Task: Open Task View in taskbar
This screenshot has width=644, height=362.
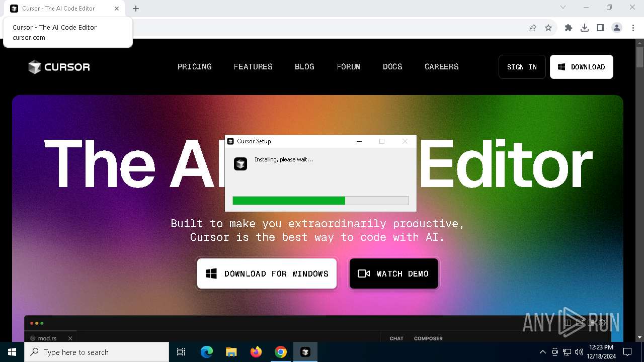Action: (182, 352)
